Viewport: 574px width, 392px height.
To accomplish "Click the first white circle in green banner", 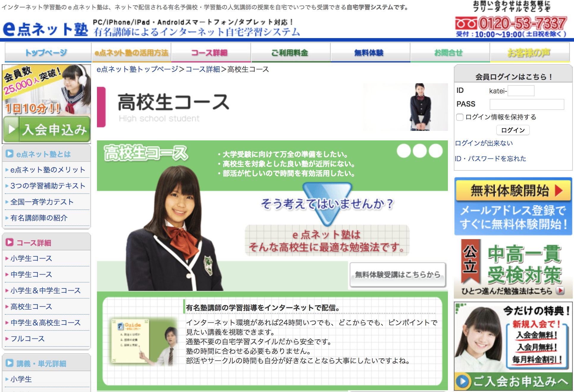I will coord(404,151).
